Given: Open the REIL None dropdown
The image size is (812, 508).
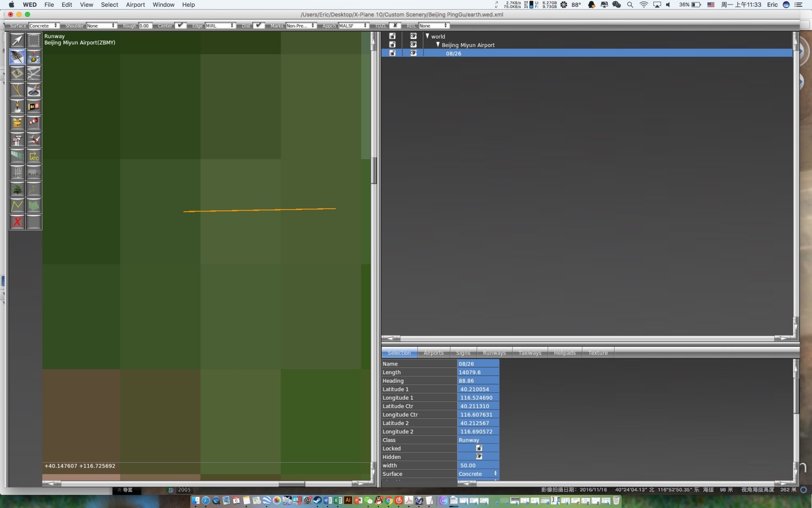Looking at the screenshot, I should tap(434, 25).
